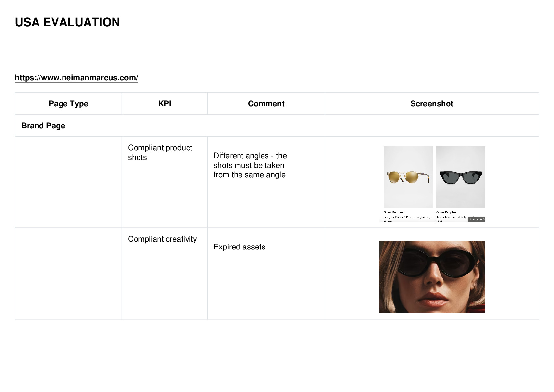Select the Comment column header
The image size is (554, 392).
point(266,104)
